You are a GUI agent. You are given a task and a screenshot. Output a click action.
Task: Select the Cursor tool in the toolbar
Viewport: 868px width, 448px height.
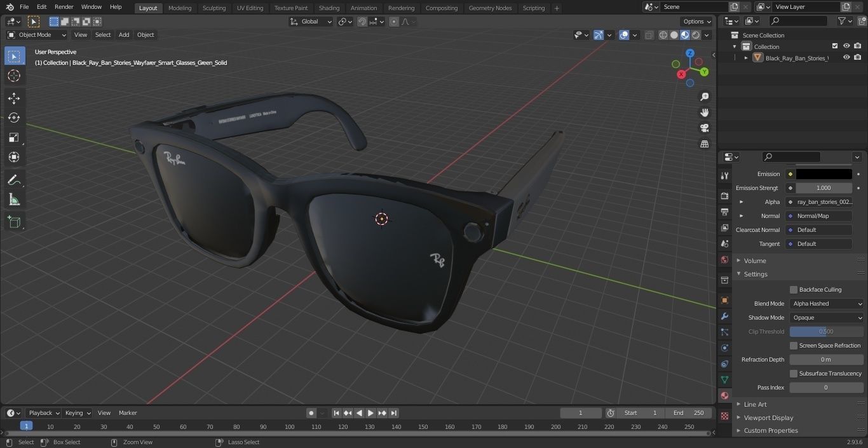tap(14, 76)
